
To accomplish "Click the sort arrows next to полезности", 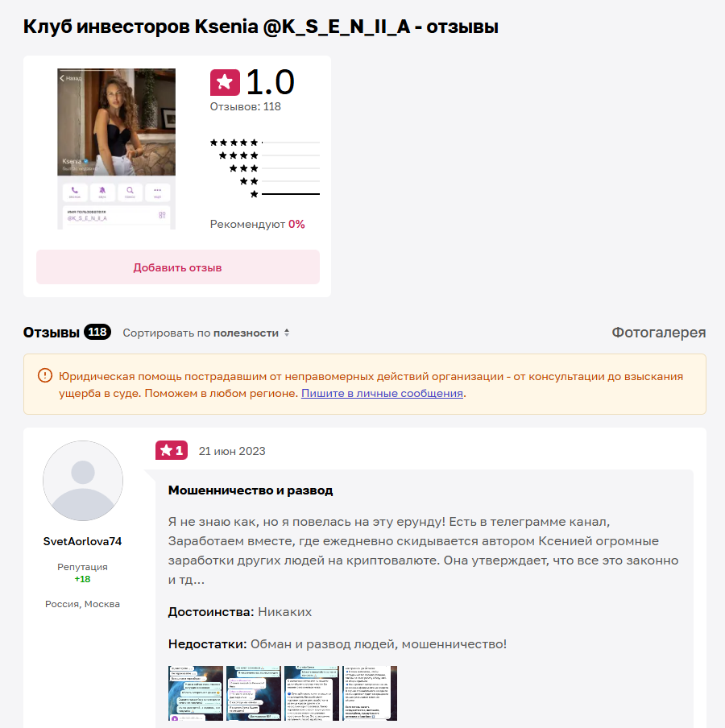I will click(x=287, y=333).
